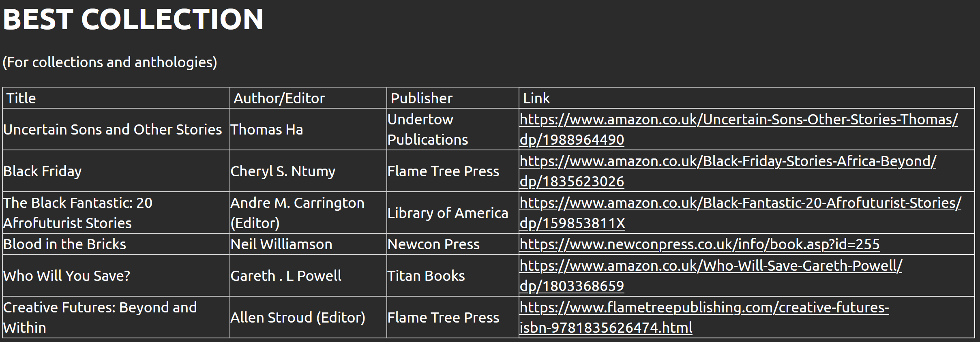Open the Uncertain Sons Amazon link
980x342 pixels.
(738, 120)
